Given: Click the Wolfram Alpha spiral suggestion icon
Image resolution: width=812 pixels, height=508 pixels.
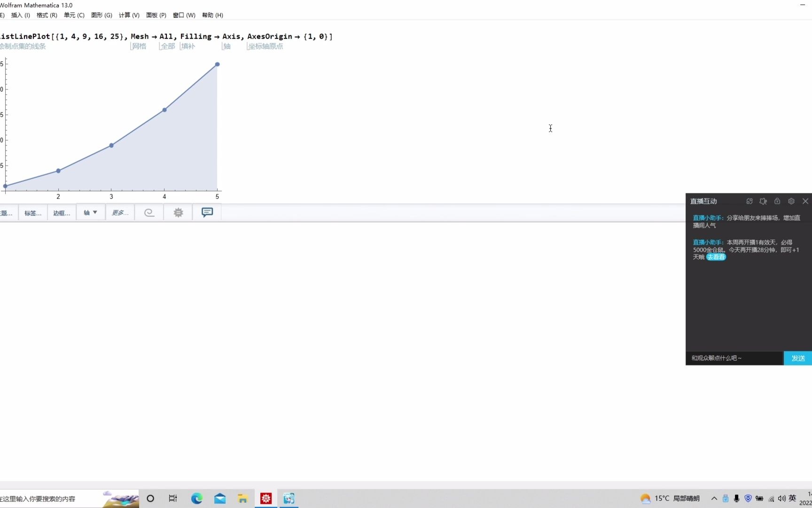Looking at the screenshot, I should pyautogui.click(x=149, y=213).
